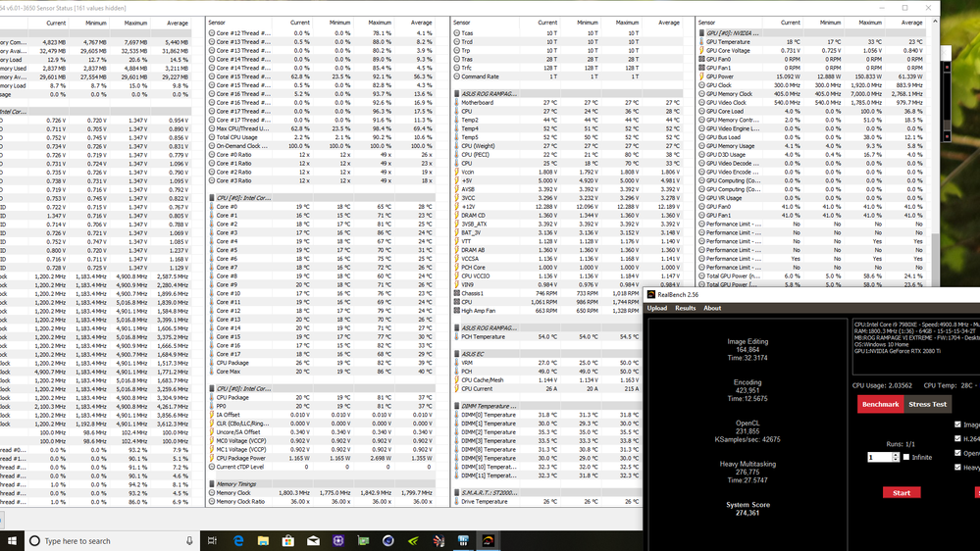Viewport: 980px width, 551px height.
Task: Click the fan icon beside Chassis1
Action: [x=457, y=293]
